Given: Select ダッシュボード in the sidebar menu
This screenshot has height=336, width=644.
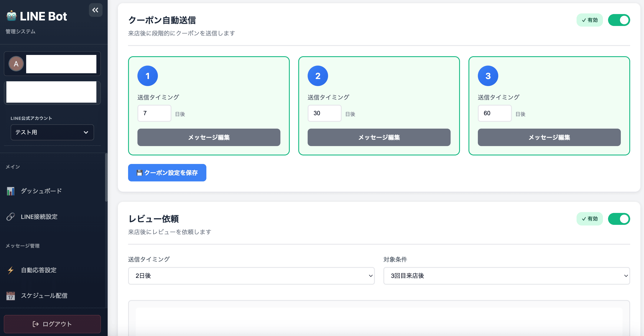Looking at the screenshot, I should coord(41,191).
